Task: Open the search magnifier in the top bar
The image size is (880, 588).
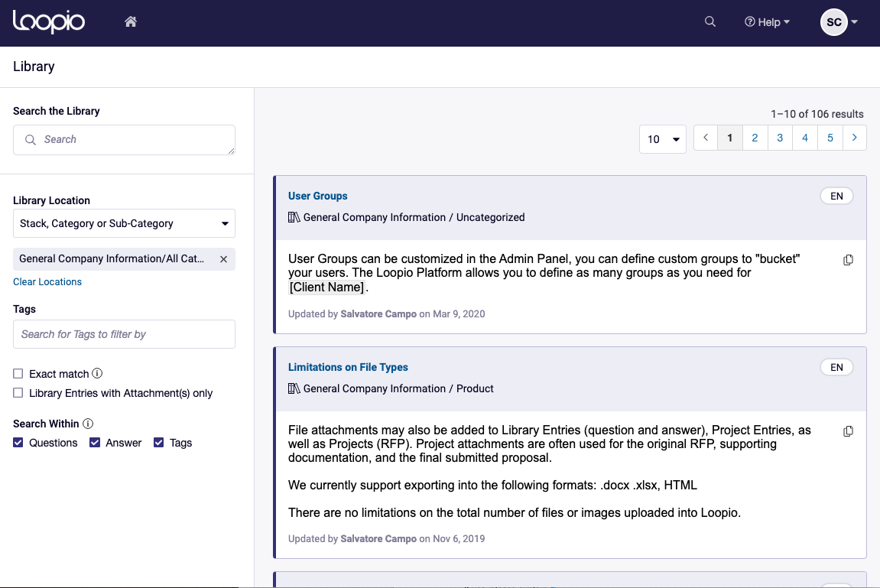Action: click(710, 22)
